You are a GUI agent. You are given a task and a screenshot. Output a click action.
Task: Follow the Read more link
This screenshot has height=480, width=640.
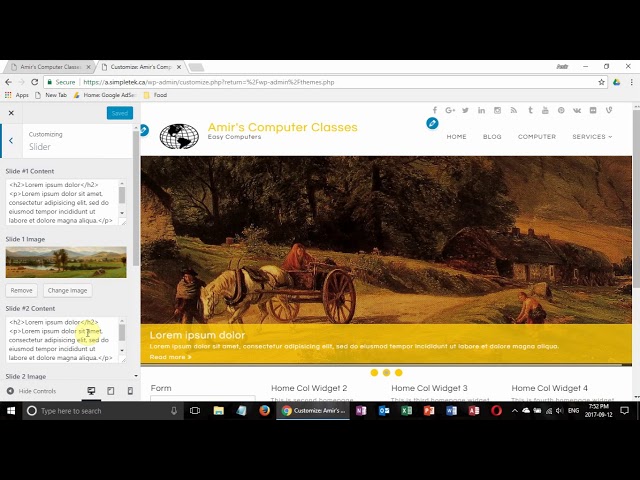171,357
